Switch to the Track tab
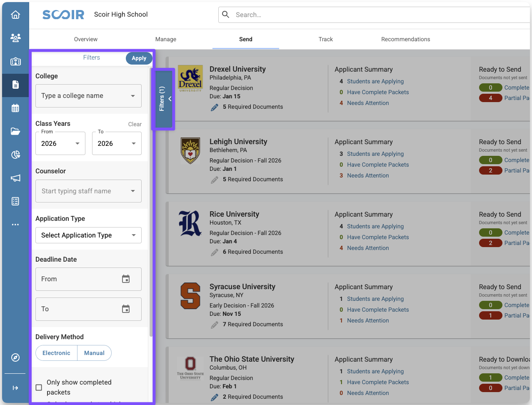 [x=326, y=39]
